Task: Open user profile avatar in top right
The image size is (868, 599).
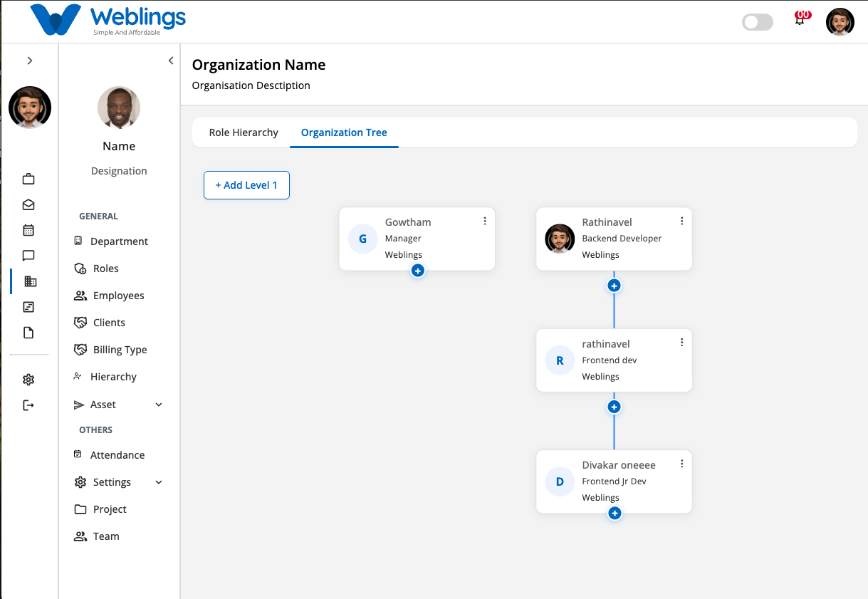Action: [x=840, y=22]
